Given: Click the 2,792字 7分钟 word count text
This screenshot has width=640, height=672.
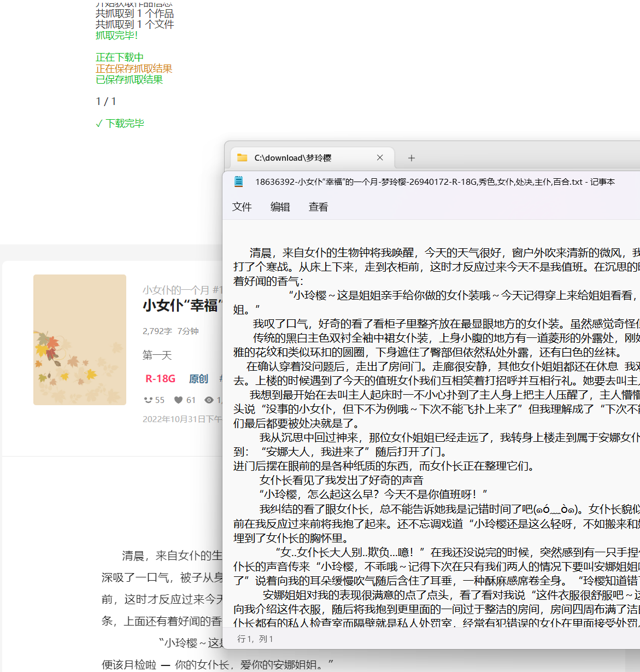Looking at the screenshot, I should pos(171,331).
